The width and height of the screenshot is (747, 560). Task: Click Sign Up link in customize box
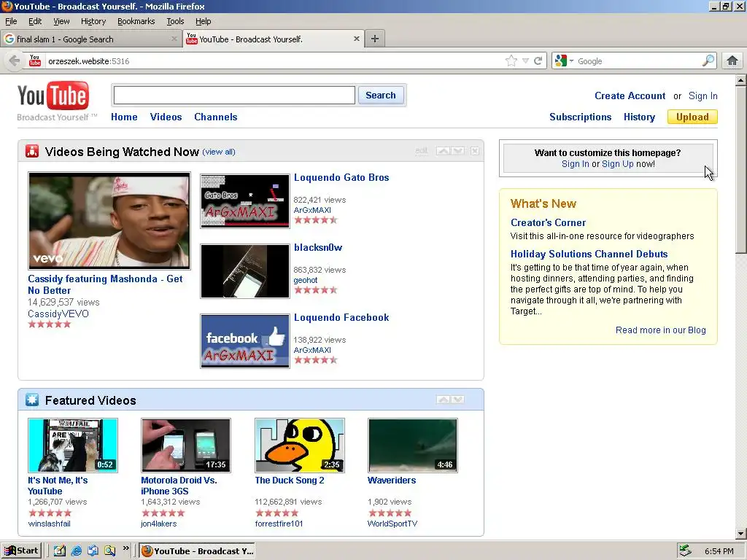[x=617, y=164]
